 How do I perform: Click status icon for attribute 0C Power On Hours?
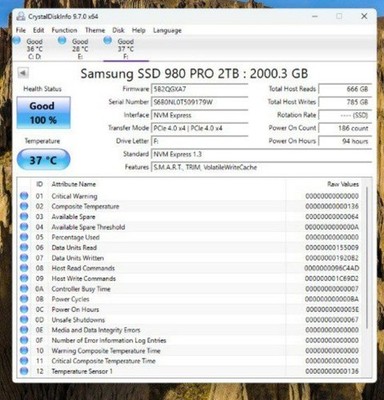click(24, 309)
